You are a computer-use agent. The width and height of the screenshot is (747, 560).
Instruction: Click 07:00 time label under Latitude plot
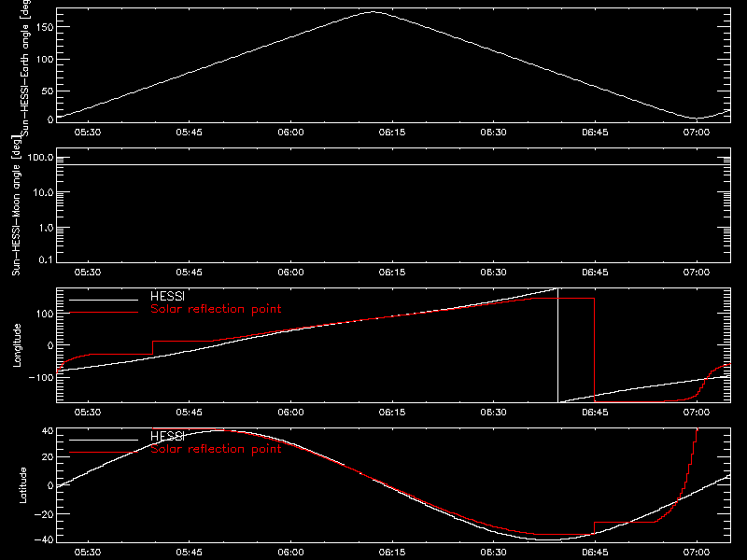click(697, 553)
